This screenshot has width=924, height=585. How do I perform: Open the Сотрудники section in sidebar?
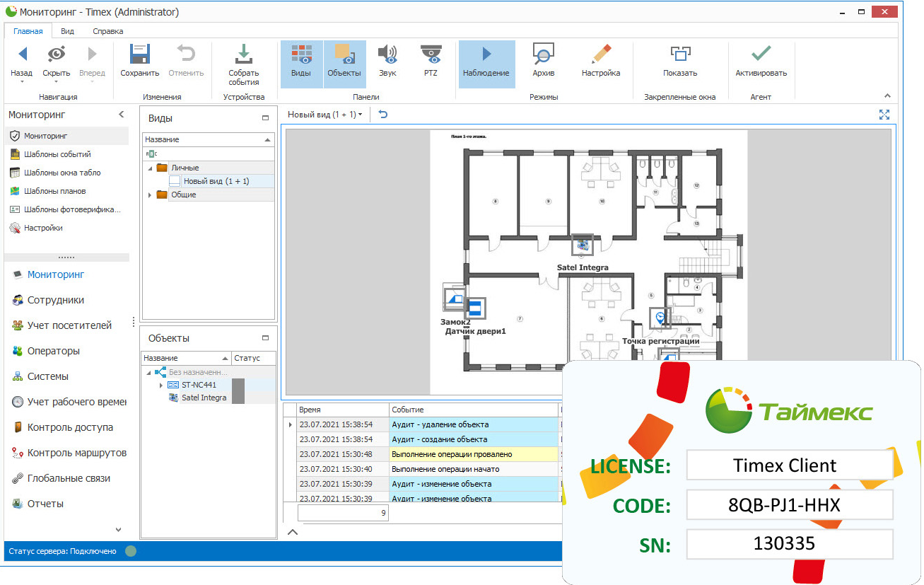pos(55,300)
